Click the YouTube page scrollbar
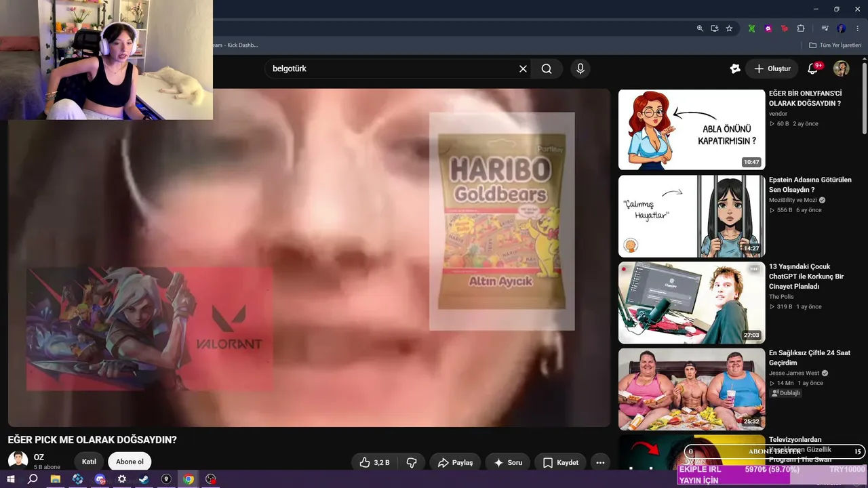Viewport: 868px width, 488px height. click(x=864, y=100)
